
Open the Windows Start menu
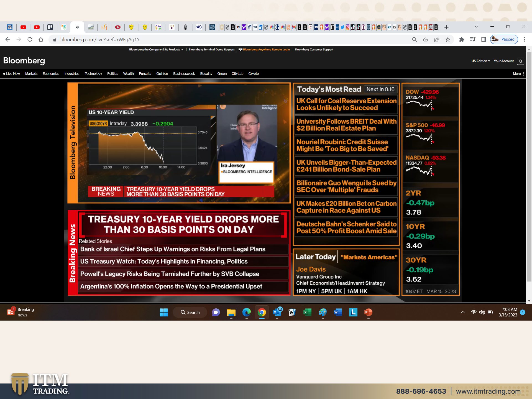click(x=164, y=312)
